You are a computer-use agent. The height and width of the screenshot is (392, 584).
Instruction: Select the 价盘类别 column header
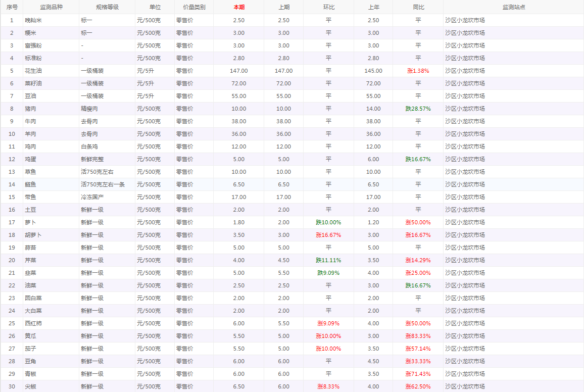coord(194,7)
